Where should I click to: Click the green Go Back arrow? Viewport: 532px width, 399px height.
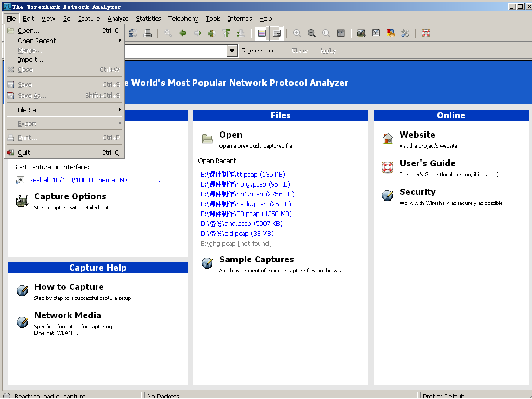183,33
